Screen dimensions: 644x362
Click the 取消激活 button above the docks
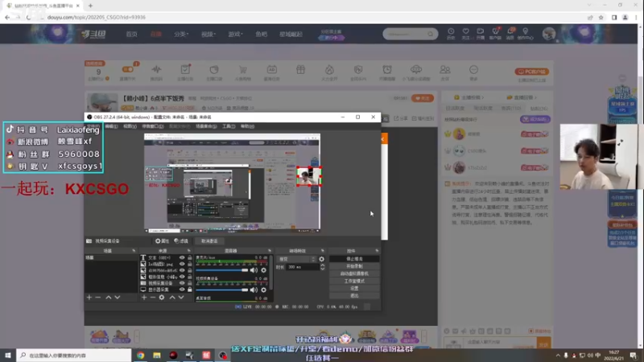(x=209, y=241)
